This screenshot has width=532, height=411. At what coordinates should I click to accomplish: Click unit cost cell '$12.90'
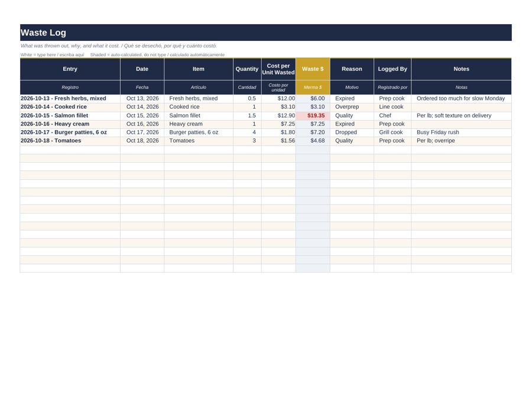coord(278,115)
